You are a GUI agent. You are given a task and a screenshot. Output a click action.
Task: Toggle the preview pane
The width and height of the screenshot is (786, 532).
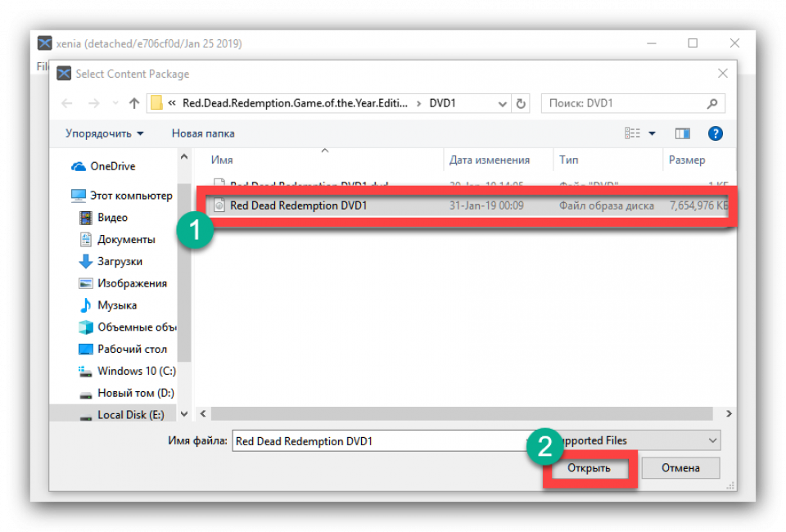click(x=682, y=133)
